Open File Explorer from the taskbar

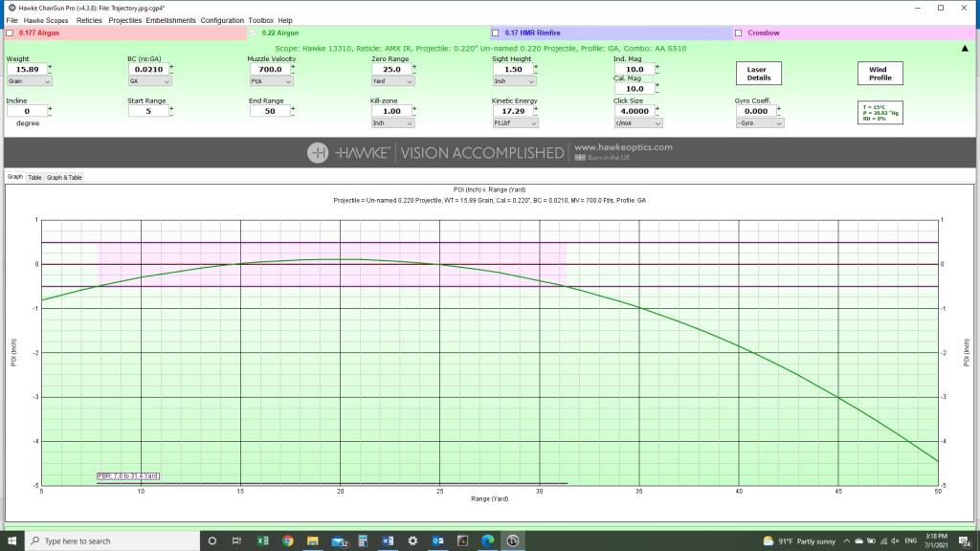(313, 540)
